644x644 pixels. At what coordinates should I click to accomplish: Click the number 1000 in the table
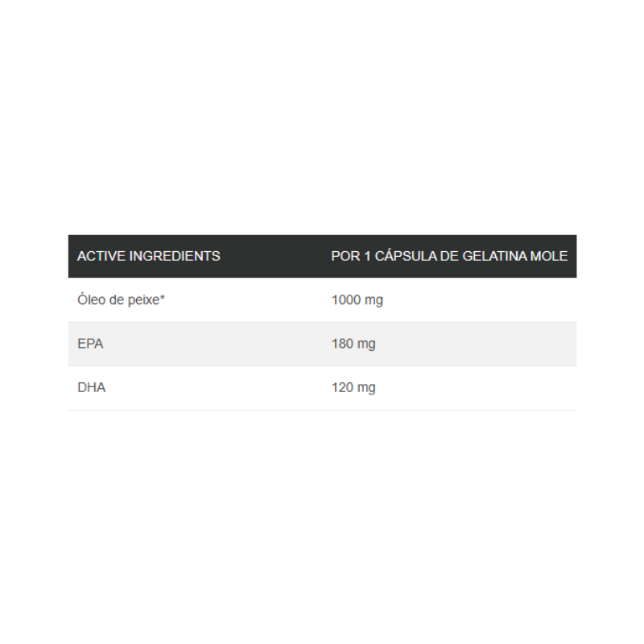tap(346, 299)
